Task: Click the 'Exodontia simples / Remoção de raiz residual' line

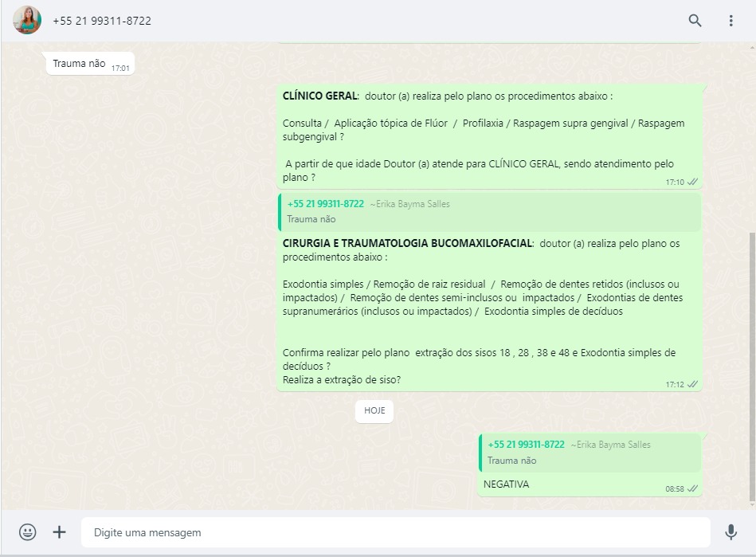Action: pos(384,284)
